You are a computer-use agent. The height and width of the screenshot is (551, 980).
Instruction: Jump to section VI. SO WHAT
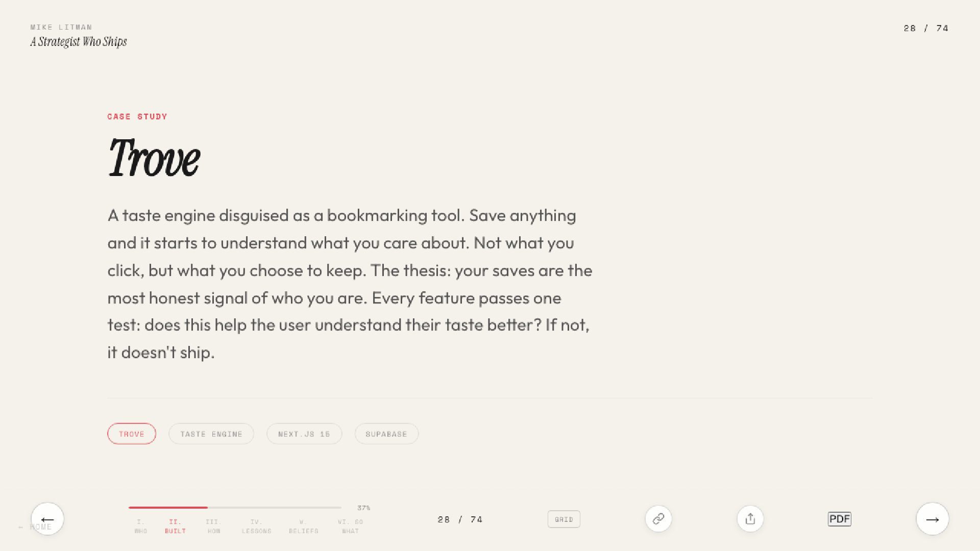[x=350, y=527]
